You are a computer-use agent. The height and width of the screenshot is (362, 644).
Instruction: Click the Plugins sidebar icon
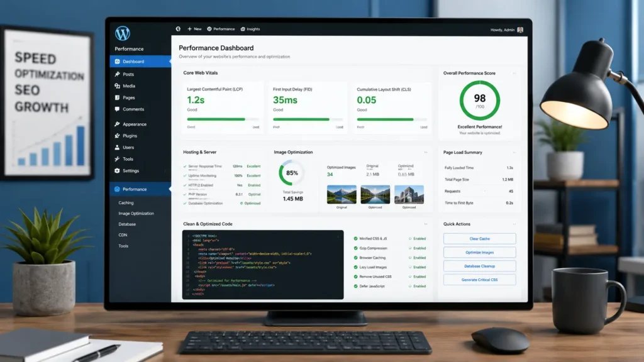117,136
